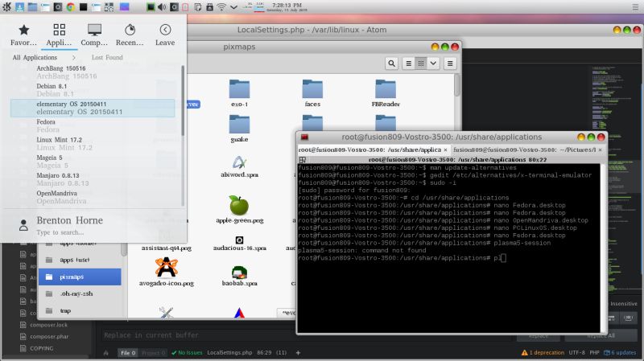
Task: Click the clock showing 7:28:13 PM
Action: (x=287, y=7)
